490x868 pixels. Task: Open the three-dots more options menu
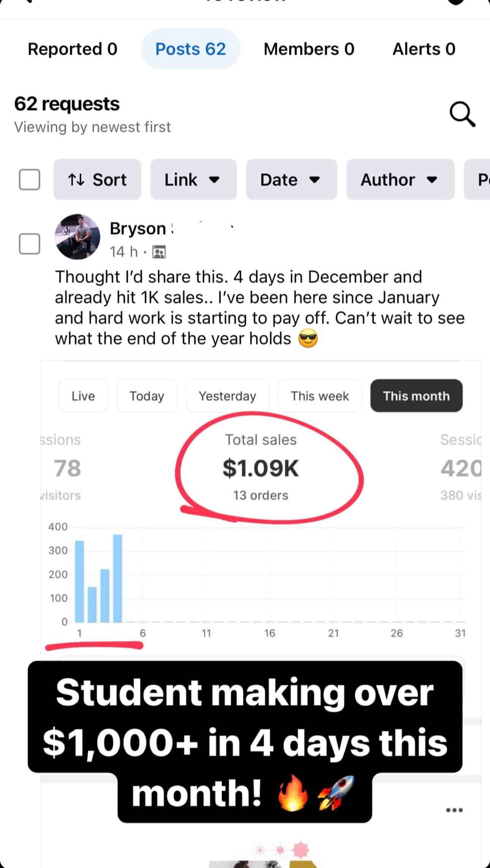tap(454, 810)
